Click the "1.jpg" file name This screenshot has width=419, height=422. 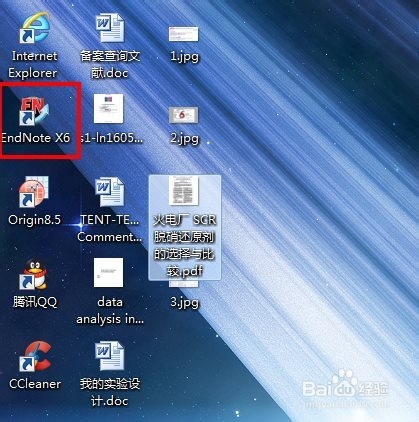pos(185,56)
